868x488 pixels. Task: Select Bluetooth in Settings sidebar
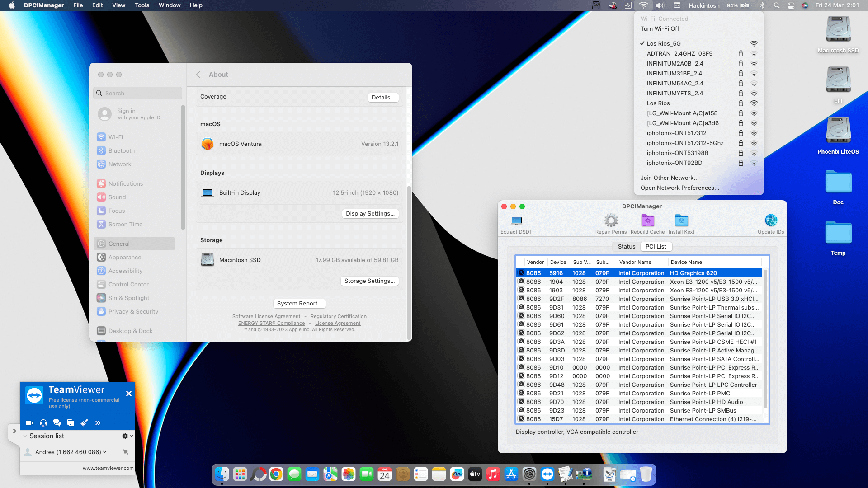click(x=134, y=150)
